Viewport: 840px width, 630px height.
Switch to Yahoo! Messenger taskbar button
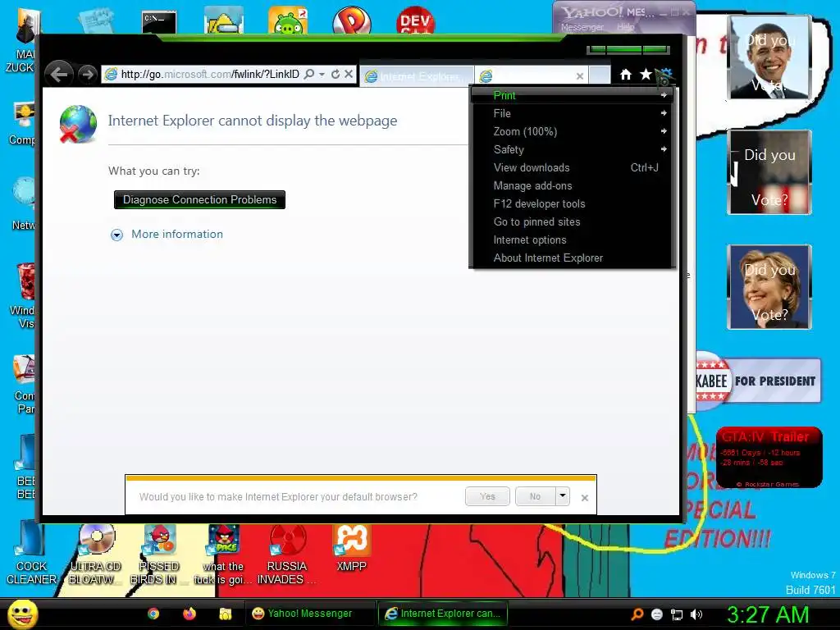(x=310, y=614)
